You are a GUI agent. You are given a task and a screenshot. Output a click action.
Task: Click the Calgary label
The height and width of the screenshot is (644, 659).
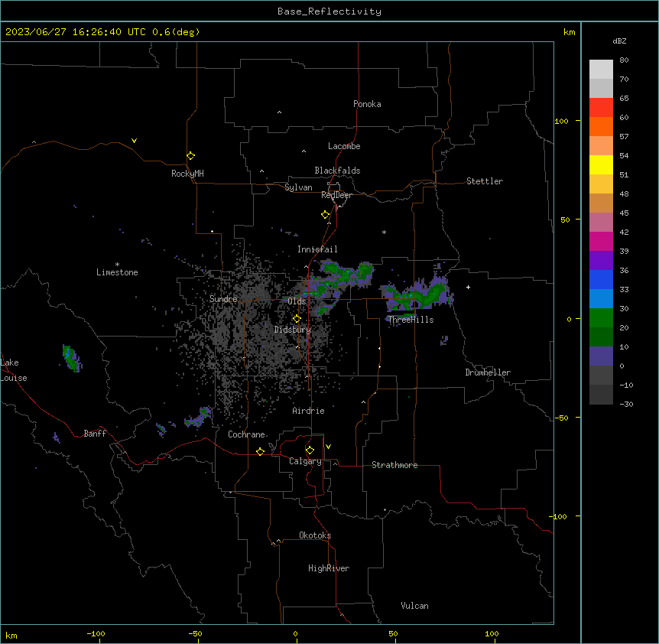click(x=306, y=461)
